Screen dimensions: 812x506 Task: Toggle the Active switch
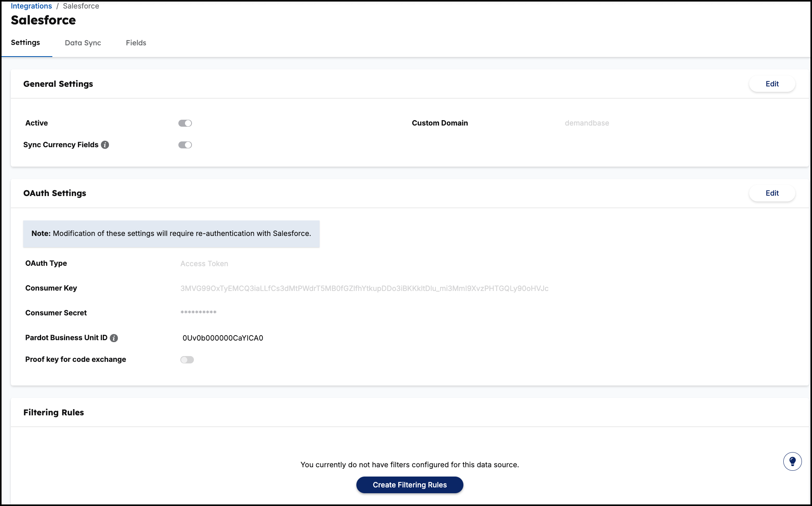pos(185,123)
